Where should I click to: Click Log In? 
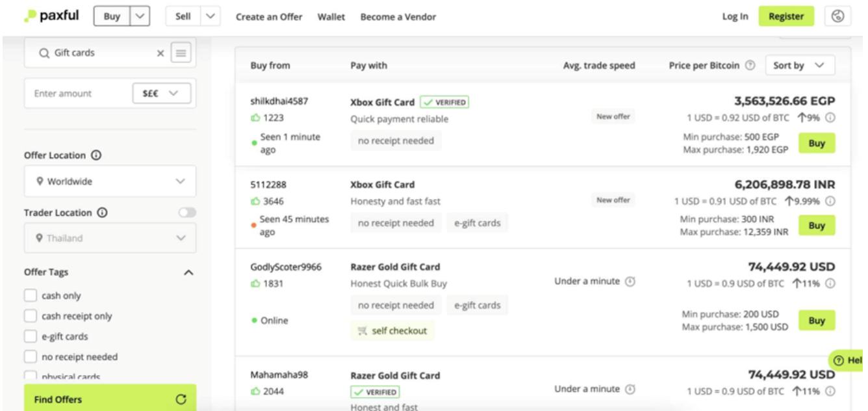click(735, 17)
